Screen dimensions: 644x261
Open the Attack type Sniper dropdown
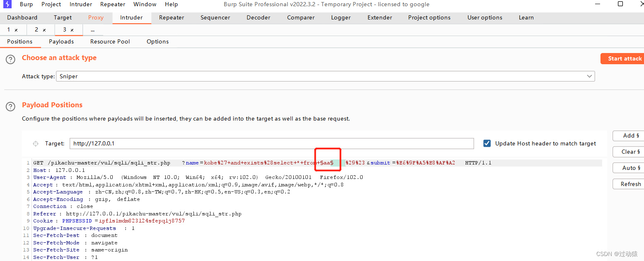tap(325, 76)
